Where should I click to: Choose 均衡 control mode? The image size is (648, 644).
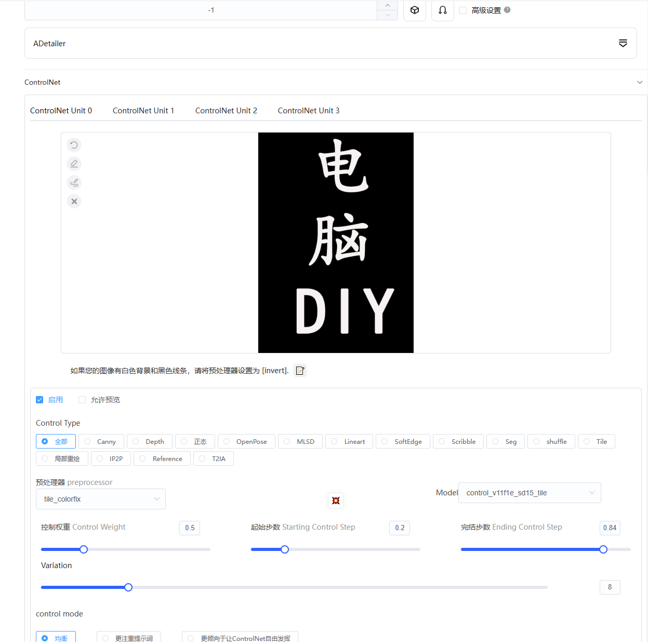tap(56, 638)
